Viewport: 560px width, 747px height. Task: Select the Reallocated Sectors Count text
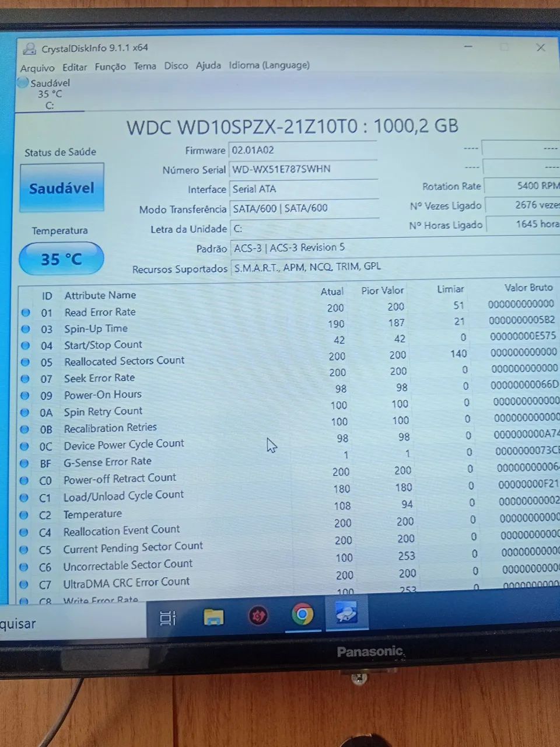124,361
